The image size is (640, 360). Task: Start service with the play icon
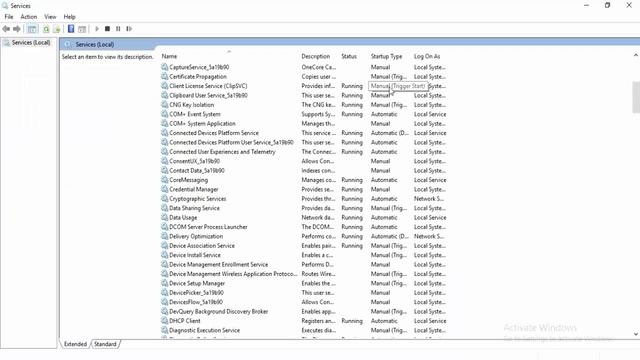point(97,29)
